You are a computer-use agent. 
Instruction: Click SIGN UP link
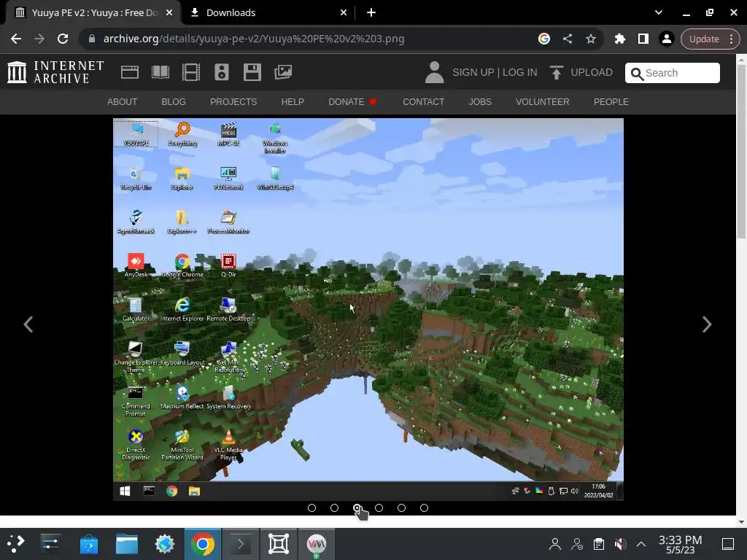[473, 72]
